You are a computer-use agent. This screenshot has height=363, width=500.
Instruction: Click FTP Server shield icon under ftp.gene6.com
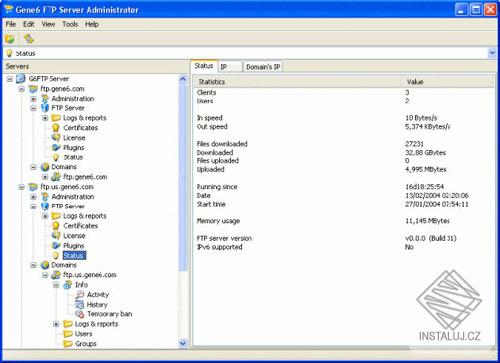coord(45,108)
